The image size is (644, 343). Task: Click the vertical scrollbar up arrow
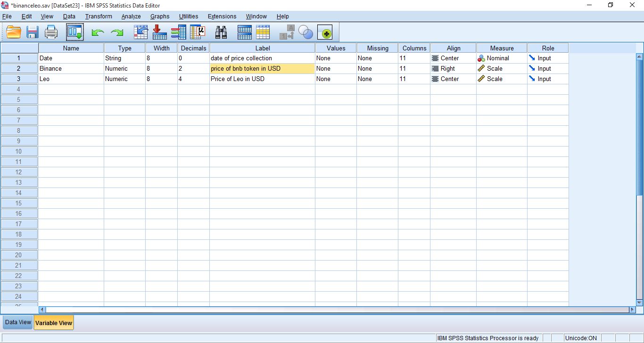(x=640, y=57)
